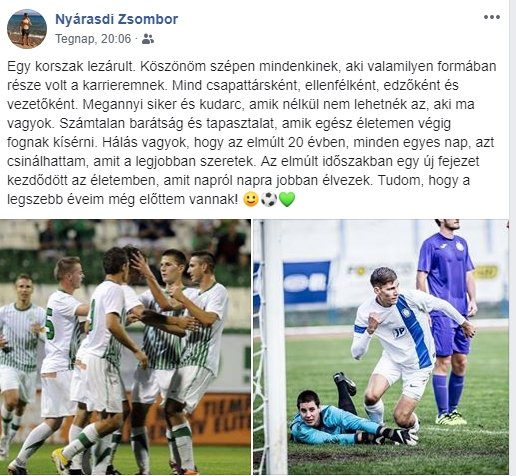
Task: Click the white goalpost in right photo
Action: (274, 347)
